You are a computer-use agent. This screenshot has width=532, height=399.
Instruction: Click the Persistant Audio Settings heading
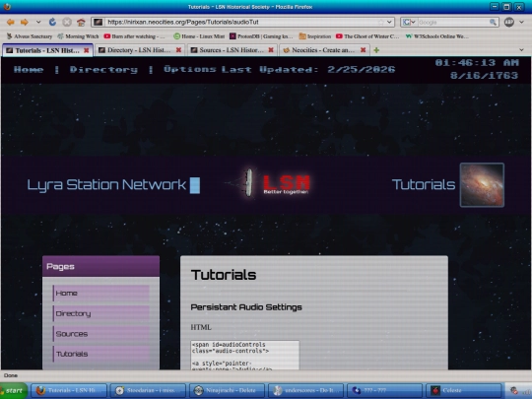pos(246,307)
